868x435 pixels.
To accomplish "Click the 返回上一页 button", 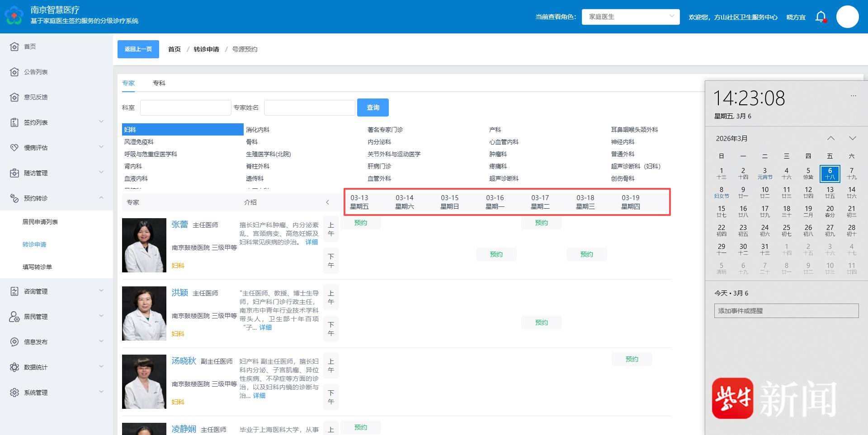I will 138,49.
